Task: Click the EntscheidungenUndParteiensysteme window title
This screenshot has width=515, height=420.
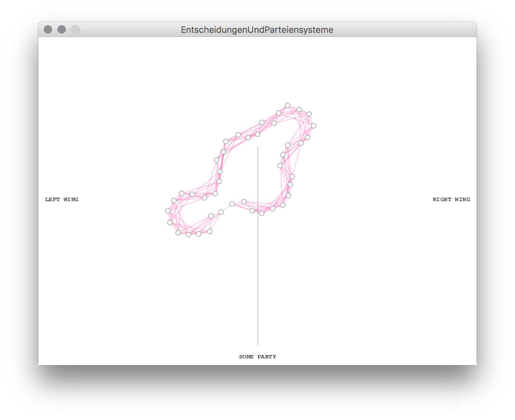Action: (257, 30)
